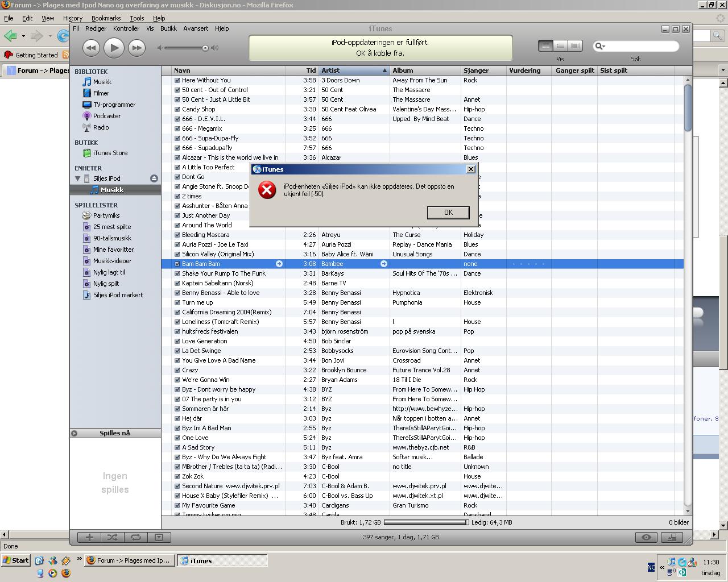Uncheck the Bam Bam Bam checkbox

pos(177,264)
